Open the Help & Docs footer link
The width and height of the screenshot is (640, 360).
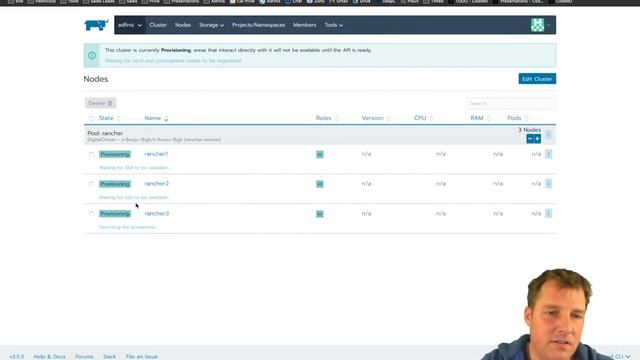click(x=49, y=356)
